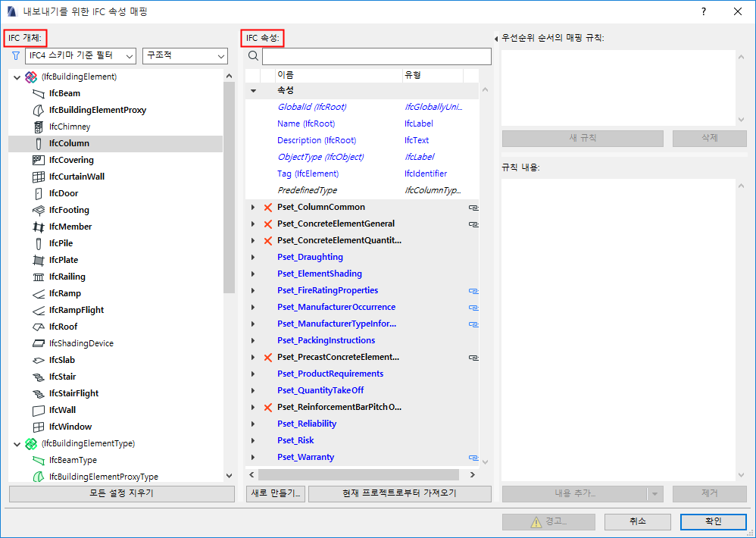This screenshot has width=756, height=538.
Task: Click the IfcRampFlight icon
Action: 38,310
